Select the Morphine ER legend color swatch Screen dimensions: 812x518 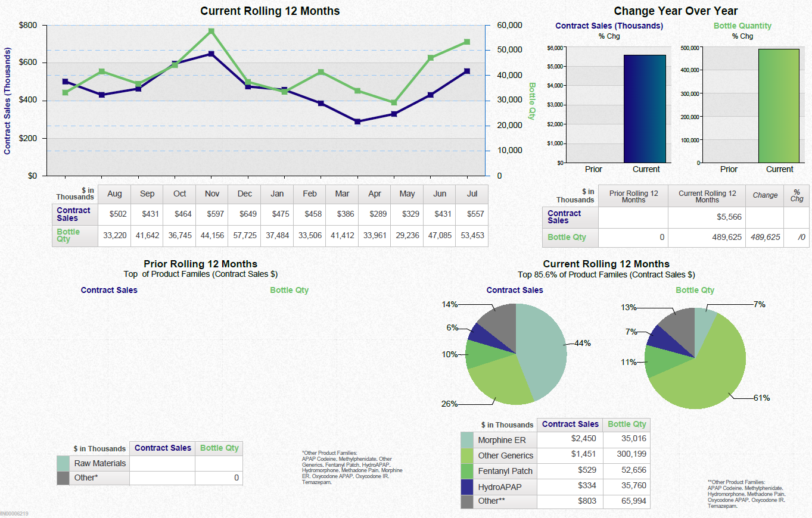point(468,440)
